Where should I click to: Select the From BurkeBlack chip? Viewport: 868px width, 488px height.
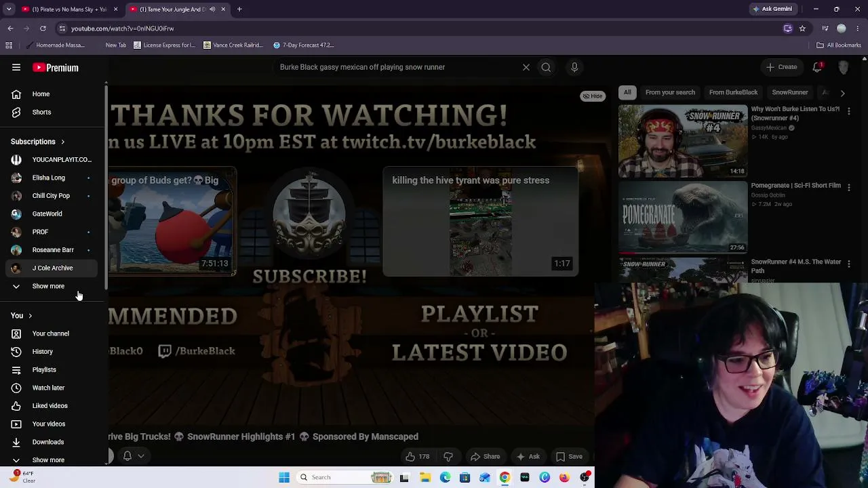click(733, 92)
